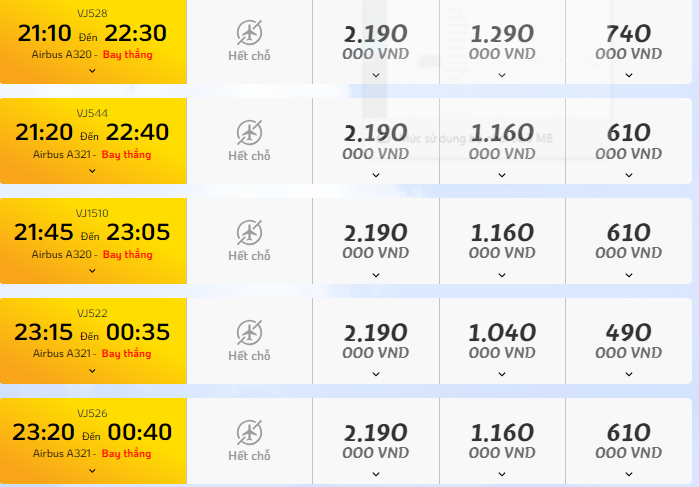Open fare dropdown under 2.190 VND on VJ522
The width and height of the screenshot is (699, 487).
(376, 374)
